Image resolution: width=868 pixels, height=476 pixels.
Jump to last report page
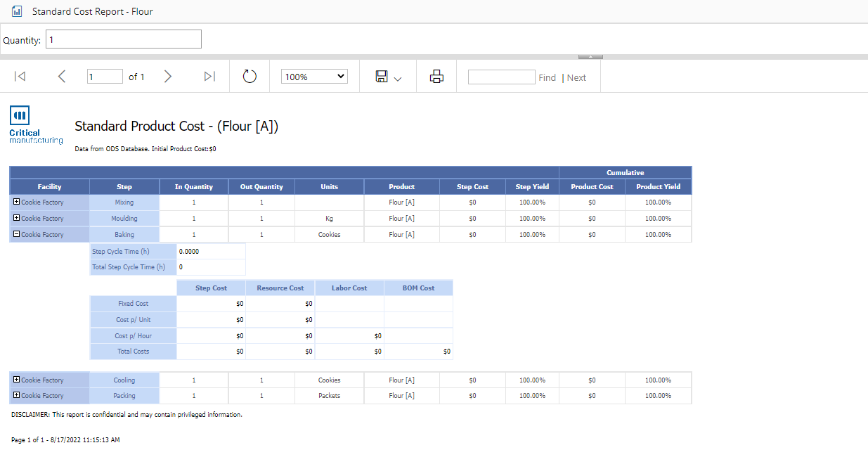(x=209, y=77)
